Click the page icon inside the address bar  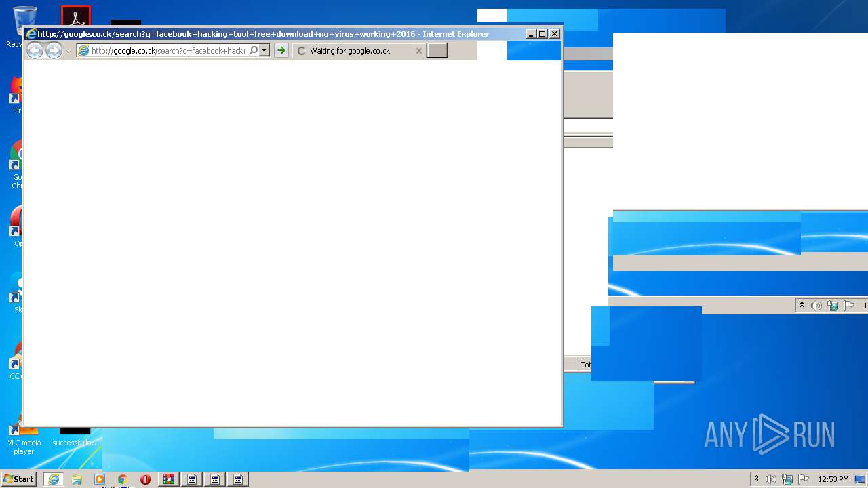point(83,51)
